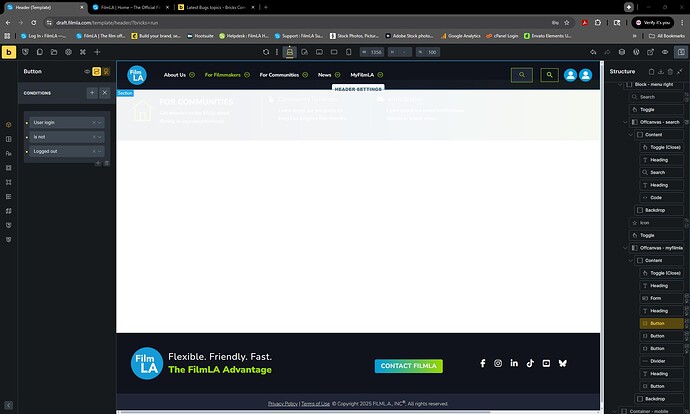Image resolution: width=690 pixels, height=414 pixels.
Task: Open the User login condition dropdown
Action: pyautogui.click(x=66, y=122)
